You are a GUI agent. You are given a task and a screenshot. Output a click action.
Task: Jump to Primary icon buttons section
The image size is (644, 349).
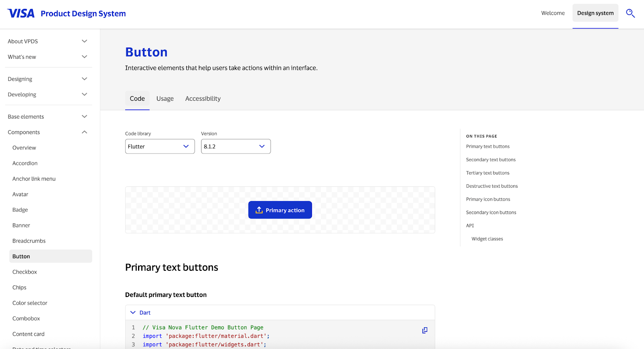pos(488,199)
